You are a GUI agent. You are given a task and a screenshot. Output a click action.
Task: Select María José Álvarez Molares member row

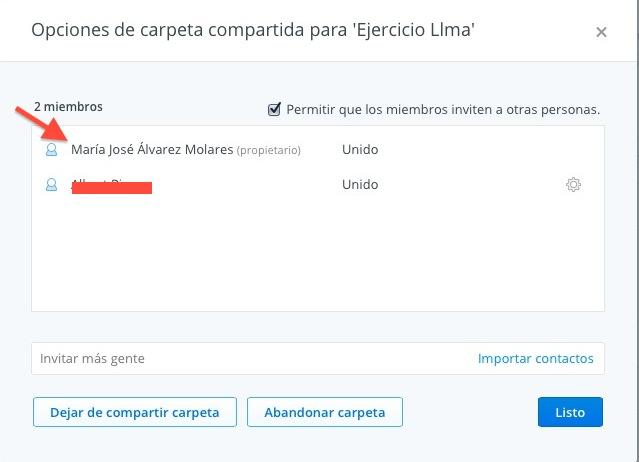click(x=152, y=150)
